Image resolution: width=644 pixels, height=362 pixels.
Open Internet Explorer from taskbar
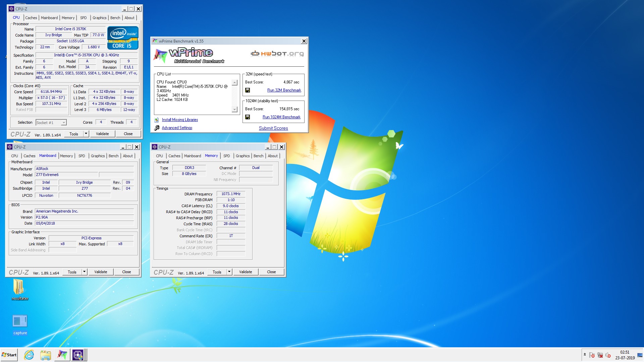pos(29,355)
